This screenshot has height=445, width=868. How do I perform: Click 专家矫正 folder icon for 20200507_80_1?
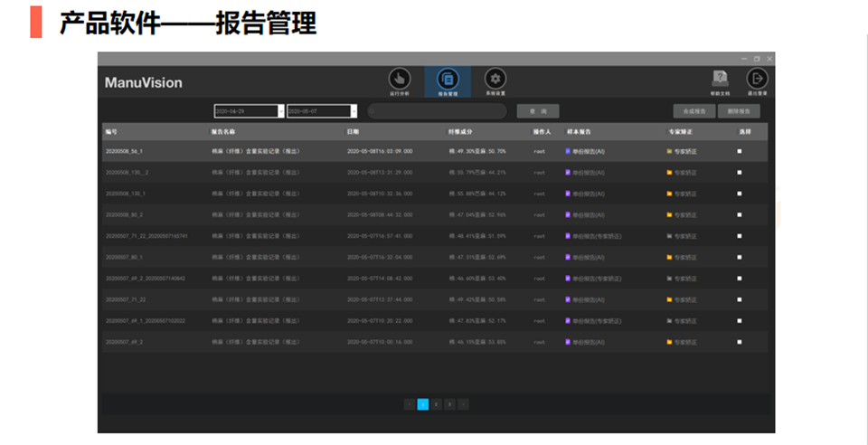(669, 257)
